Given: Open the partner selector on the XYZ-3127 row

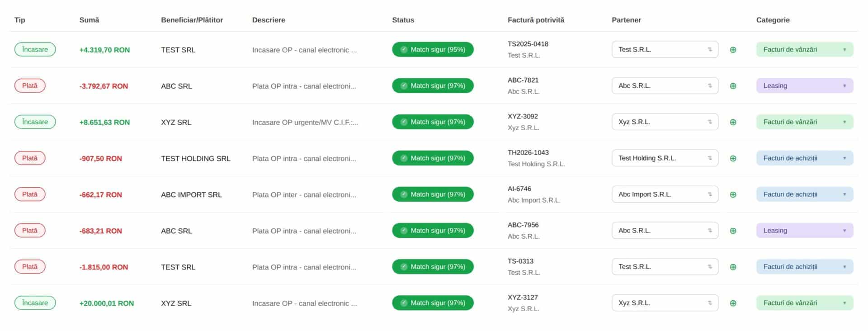Looking at the screenshot, I should click(665, 303).
